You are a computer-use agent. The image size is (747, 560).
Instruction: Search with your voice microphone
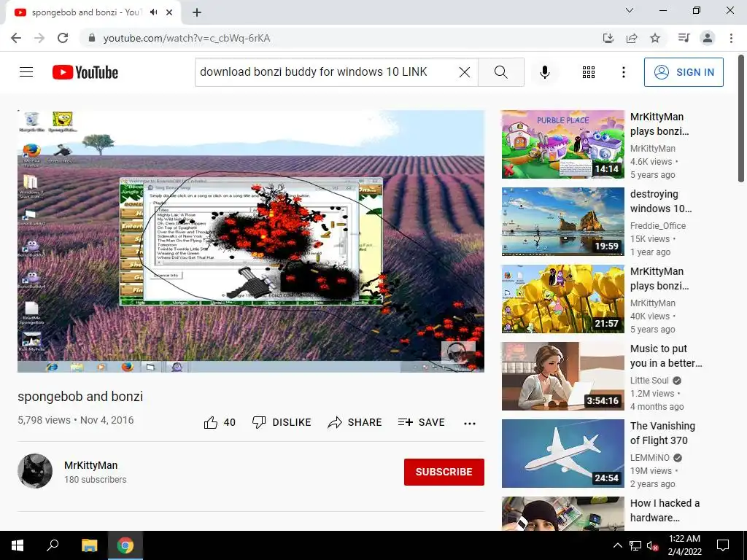point(545,72)
